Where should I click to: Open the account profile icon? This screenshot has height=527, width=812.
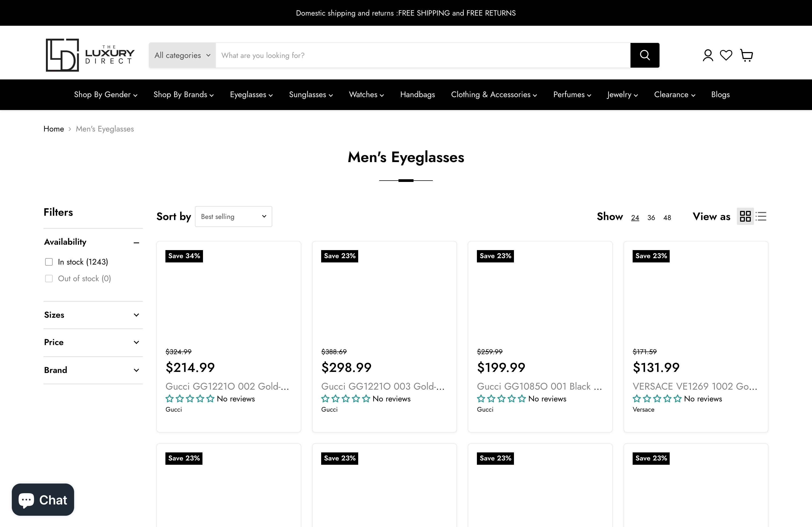coord(708,55)
